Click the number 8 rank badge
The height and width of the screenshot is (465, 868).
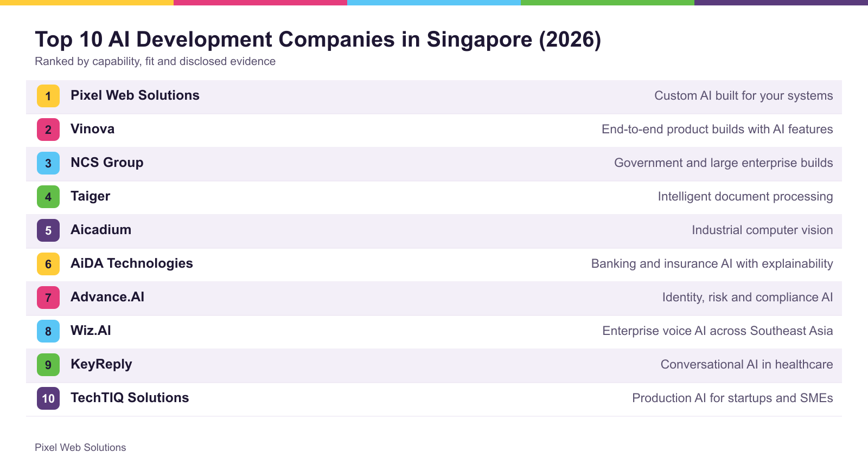coord(48,331)
